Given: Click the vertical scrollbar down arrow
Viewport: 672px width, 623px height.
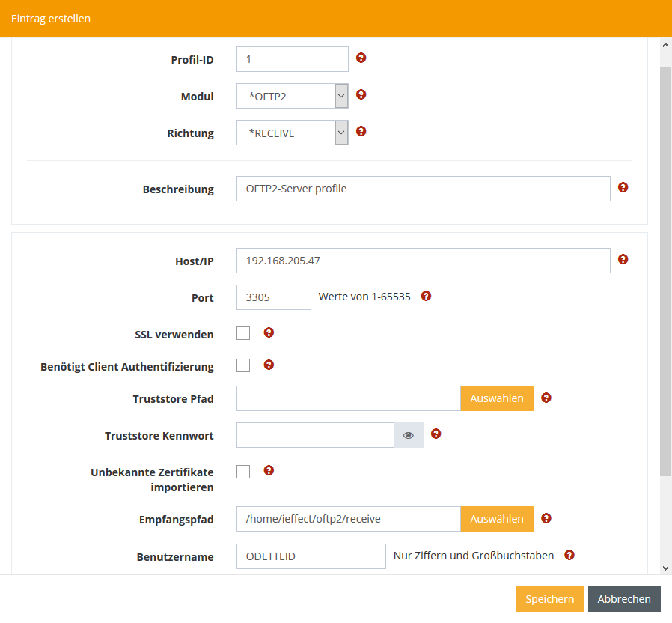Looking at the screenshot, I should click(x=665, y=568).
